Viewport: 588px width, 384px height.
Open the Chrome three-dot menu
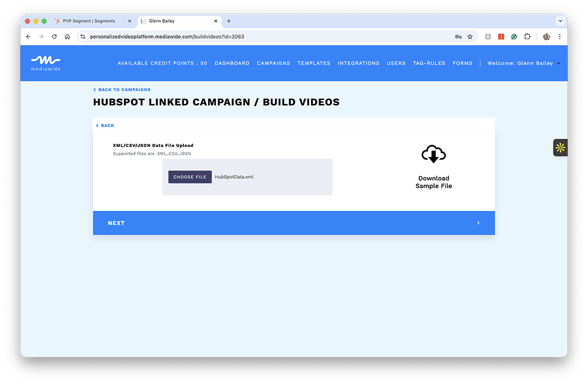pos(560,36)
